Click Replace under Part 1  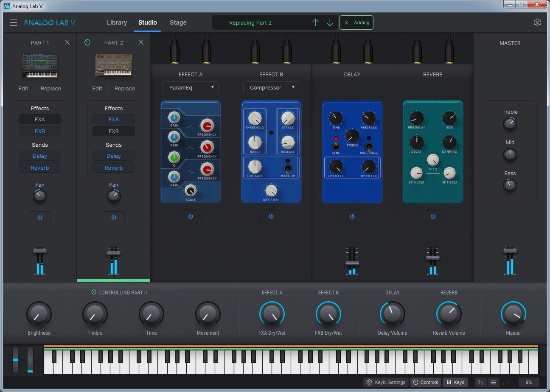pos(51,88)
